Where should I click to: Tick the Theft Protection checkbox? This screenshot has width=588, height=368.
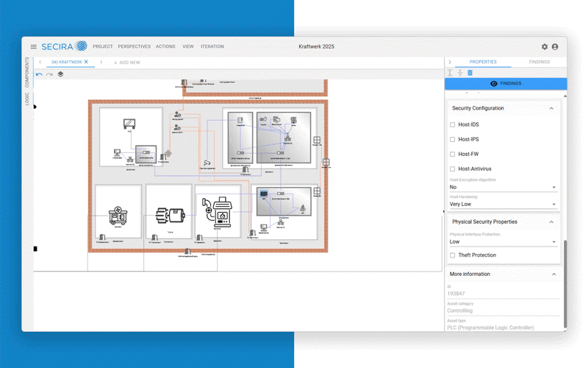[452, 255]
